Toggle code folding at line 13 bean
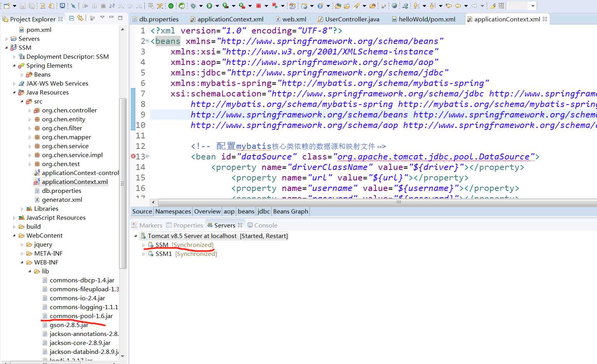Screen dimensions: 597x364 tap(147, 157)
